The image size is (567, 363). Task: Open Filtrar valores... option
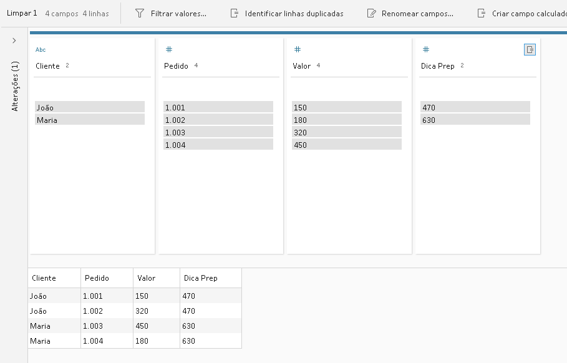[178, 14]
